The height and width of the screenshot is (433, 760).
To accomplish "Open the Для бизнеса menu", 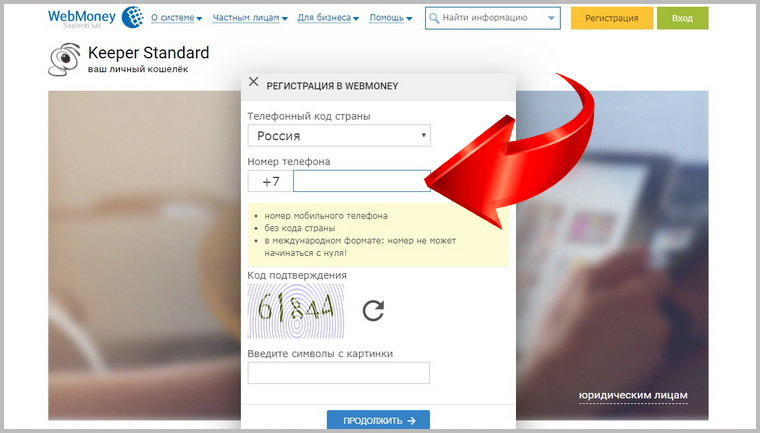I will click(328, 18).
